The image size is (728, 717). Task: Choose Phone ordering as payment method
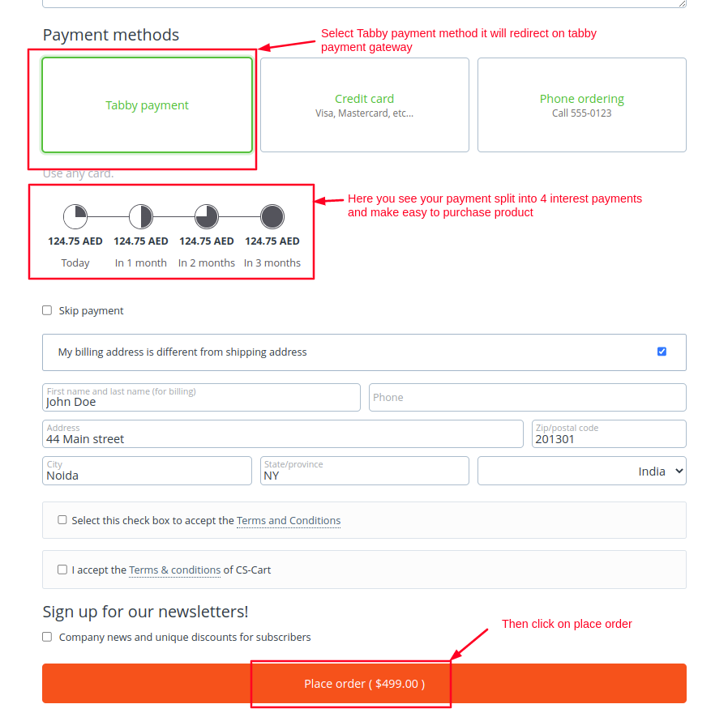(581, 105)
